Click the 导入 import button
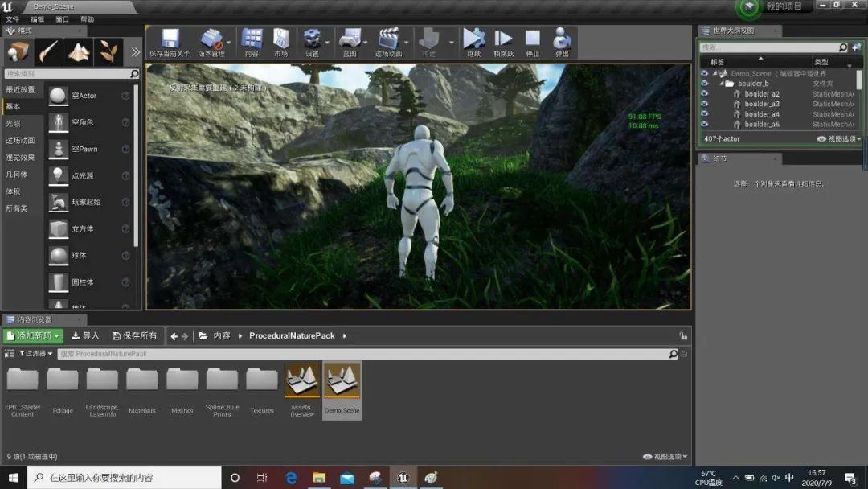 (x=85, y=335)
